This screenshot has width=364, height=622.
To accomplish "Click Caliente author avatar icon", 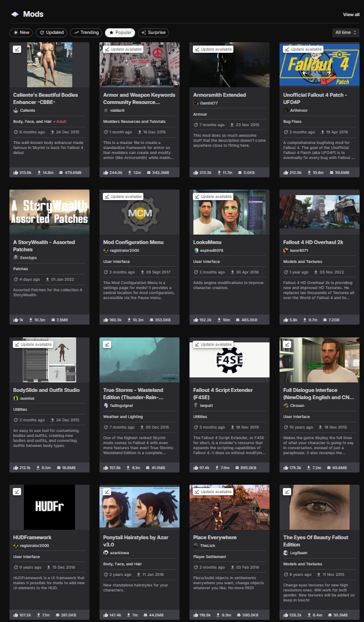I will (16, 110).
